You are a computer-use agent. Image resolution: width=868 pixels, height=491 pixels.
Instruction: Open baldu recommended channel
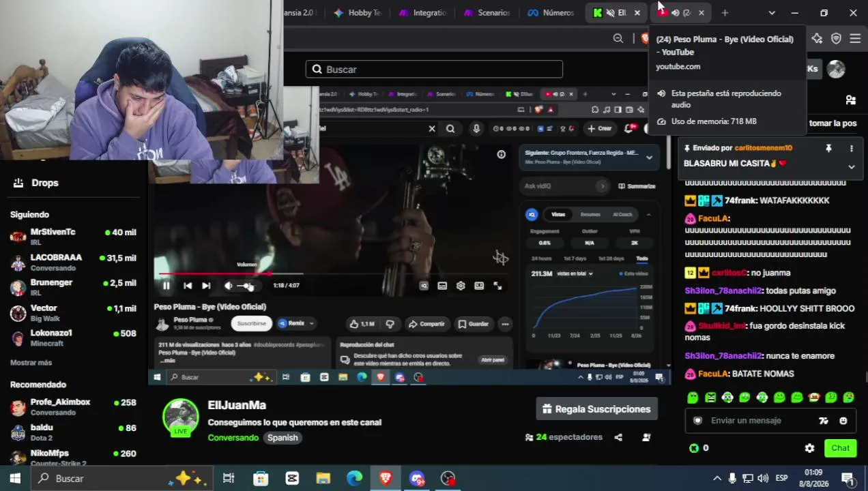pyautogui.click(x=74, y=432)
